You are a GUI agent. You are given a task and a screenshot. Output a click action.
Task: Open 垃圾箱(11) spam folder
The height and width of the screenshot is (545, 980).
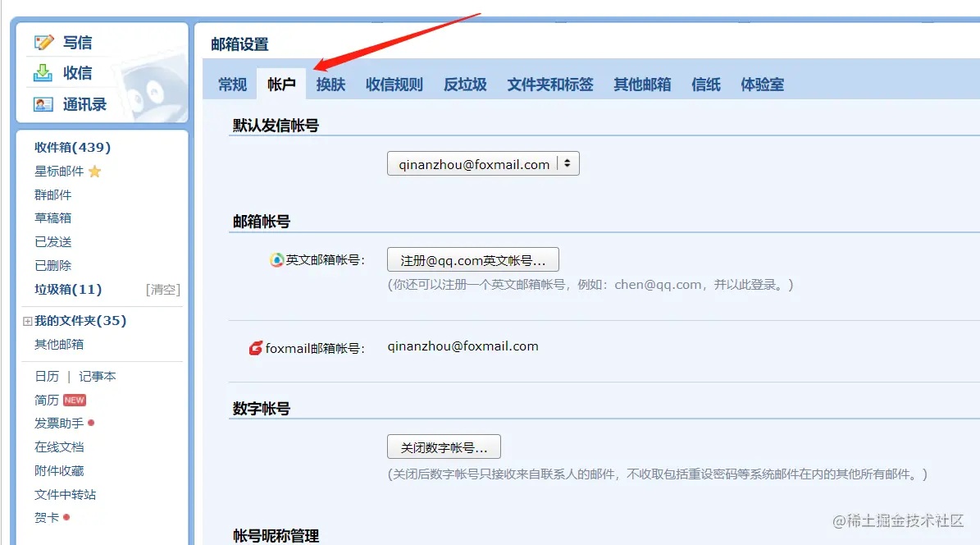point(68,289)
